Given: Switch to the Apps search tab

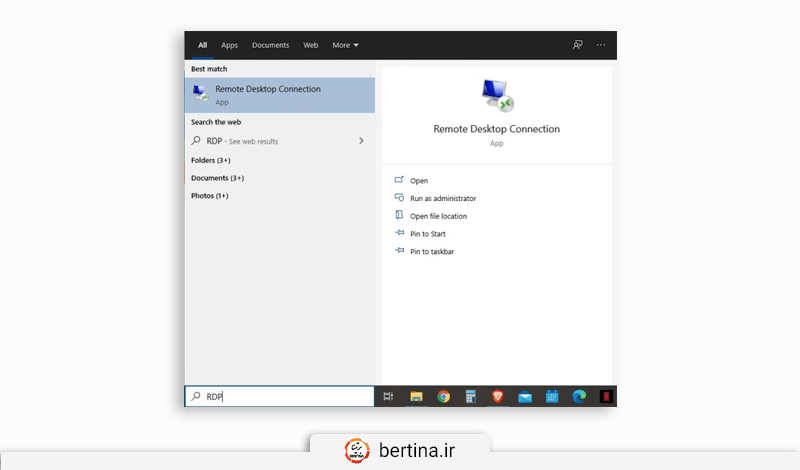Looking at the screenshot, I should pyautogui.click(x=229, y=45).
